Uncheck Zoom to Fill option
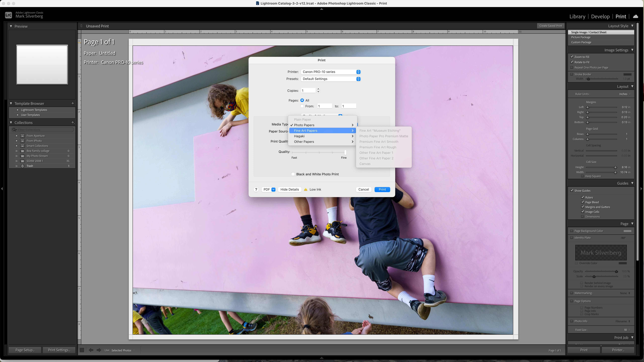The height and width of the screenshot is (362, 644). point(572,57)
